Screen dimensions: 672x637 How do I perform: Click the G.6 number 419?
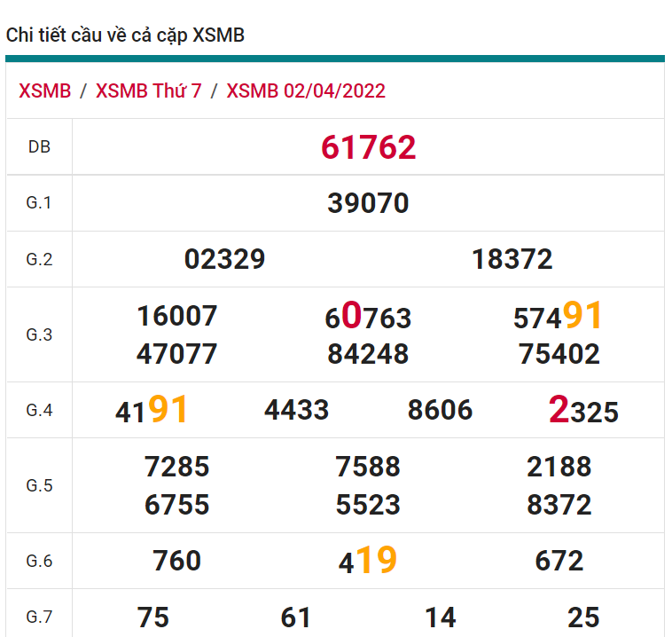tap(368, 561)
